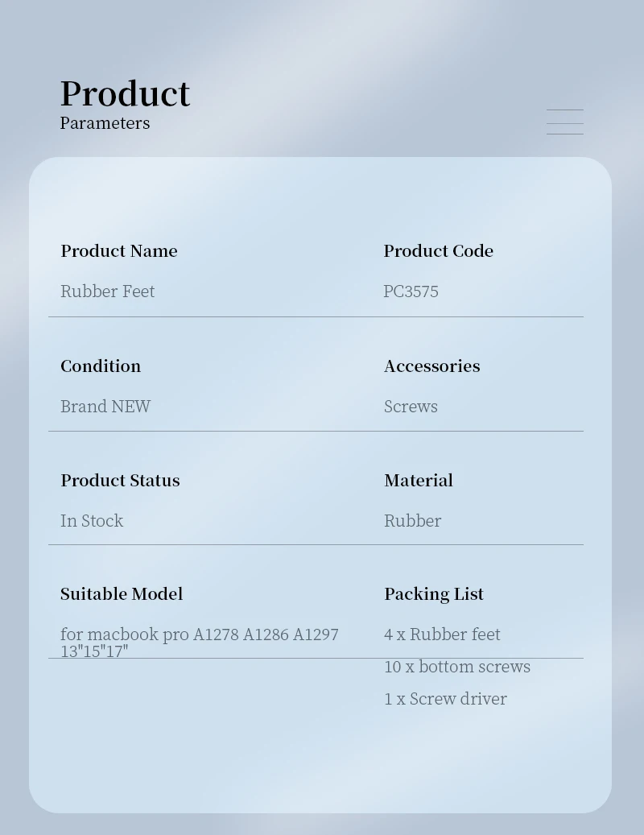Select the "Brand NEW" condition value
This screenshot has width=644, height=835.
(105, 407)
